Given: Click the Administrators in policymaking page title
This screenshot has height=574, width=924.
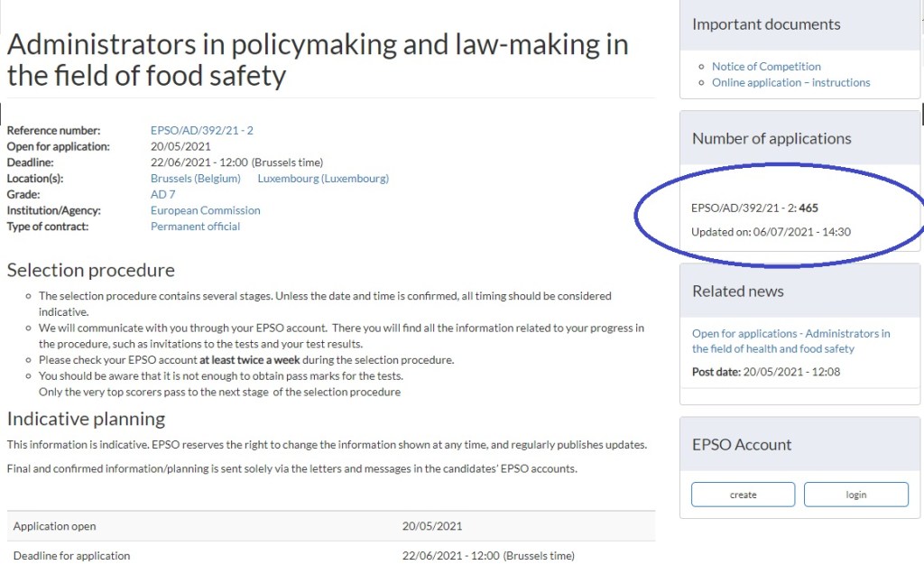Looking at the screenshot, I should tap(318, 60).
